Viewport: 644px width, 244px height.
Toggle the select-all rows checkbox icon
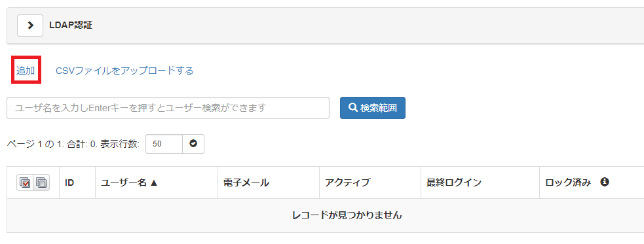point(25,183)
